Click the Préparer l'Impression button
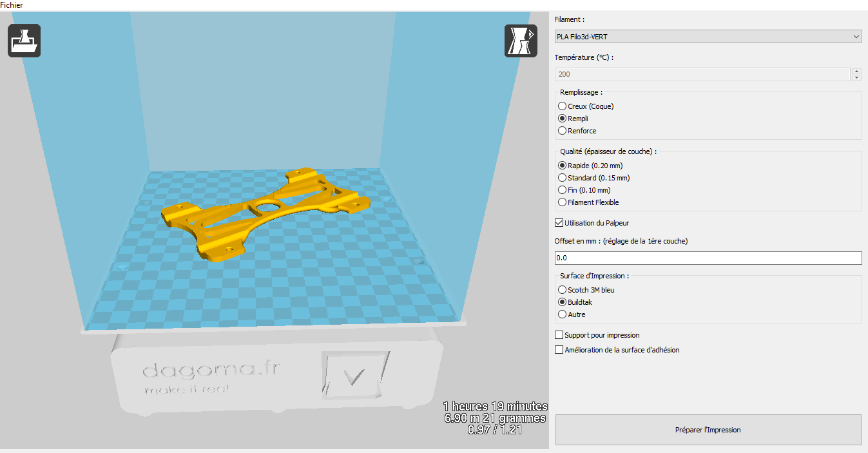Viewport: 868px width, 453px height. pyautogui.click(x=708, y=430)
